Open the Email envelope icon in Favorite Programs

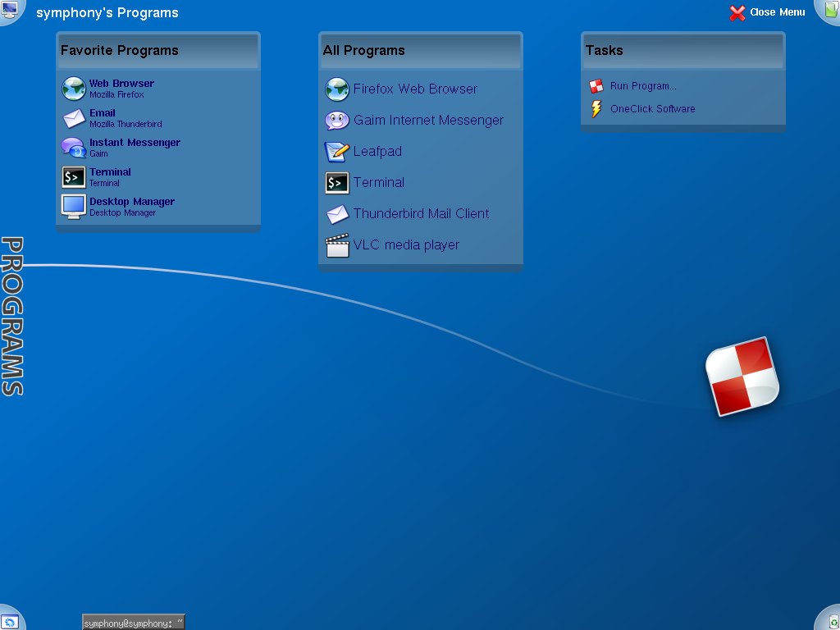point(74,118)
